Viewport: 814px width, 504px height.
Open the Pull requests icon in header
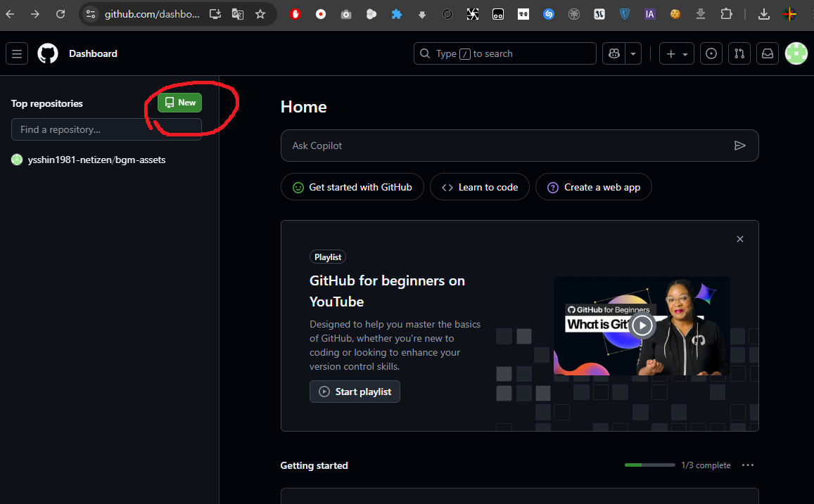click(739, 53)
